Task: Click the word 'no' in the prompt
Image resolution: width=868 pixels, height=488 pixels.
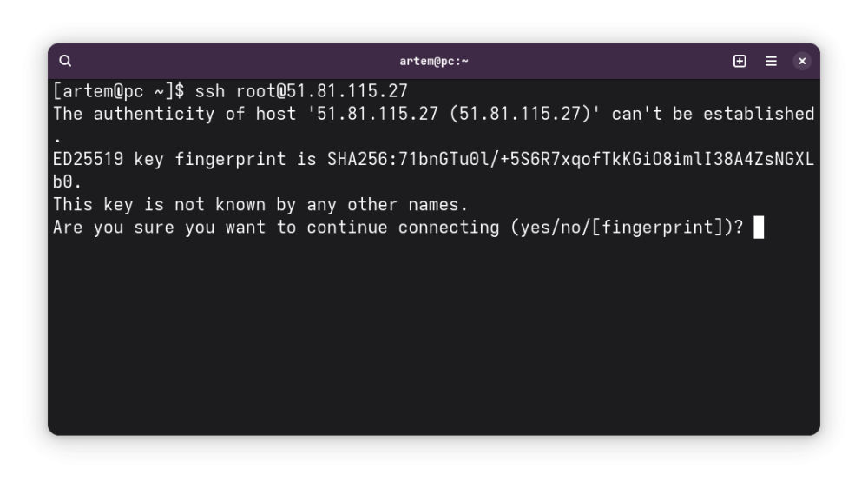Action: coord(571,228)
